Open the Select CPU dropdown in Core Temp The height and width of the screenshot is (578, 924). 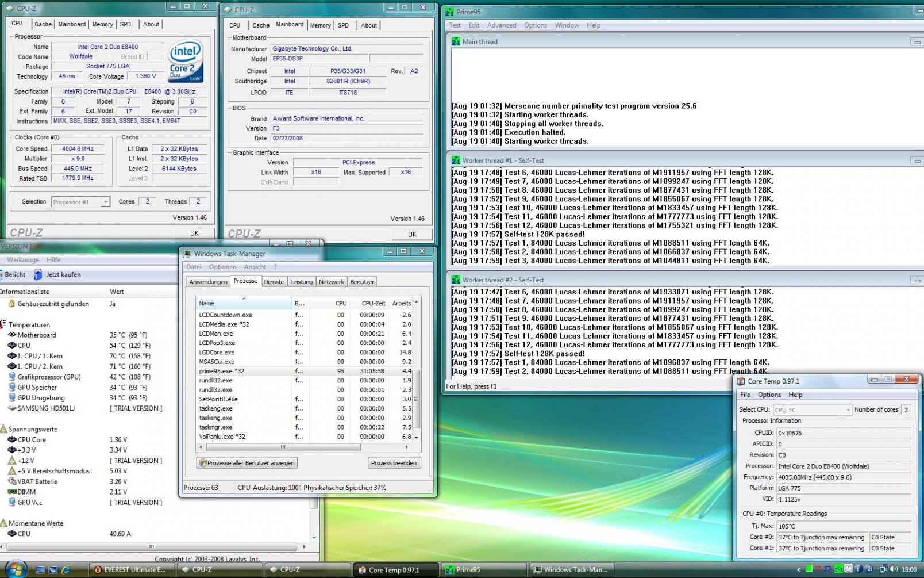pyautogui.click(x=813, y=410)
